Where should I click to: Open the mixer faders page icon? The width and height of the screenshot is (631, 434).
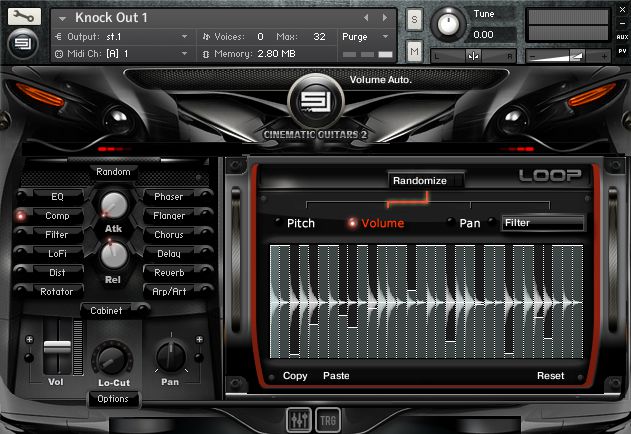click(299, 420)
